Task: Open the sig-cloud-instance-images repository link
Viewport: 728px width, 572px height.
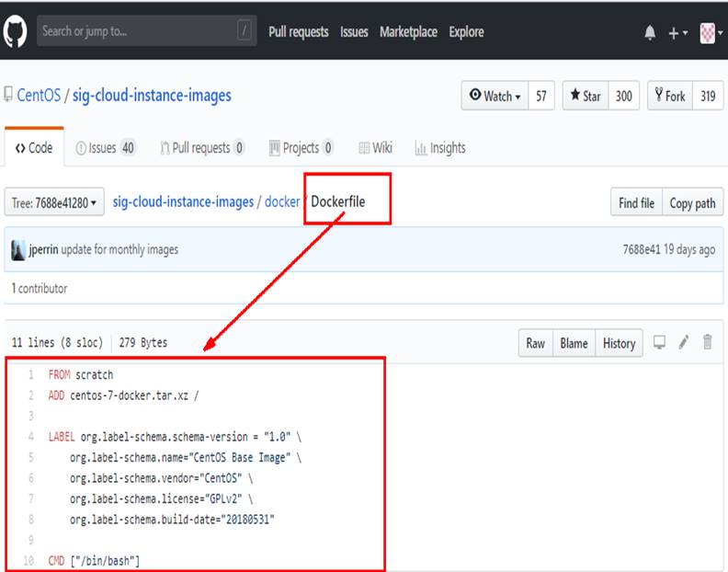Action: point(152,96)
